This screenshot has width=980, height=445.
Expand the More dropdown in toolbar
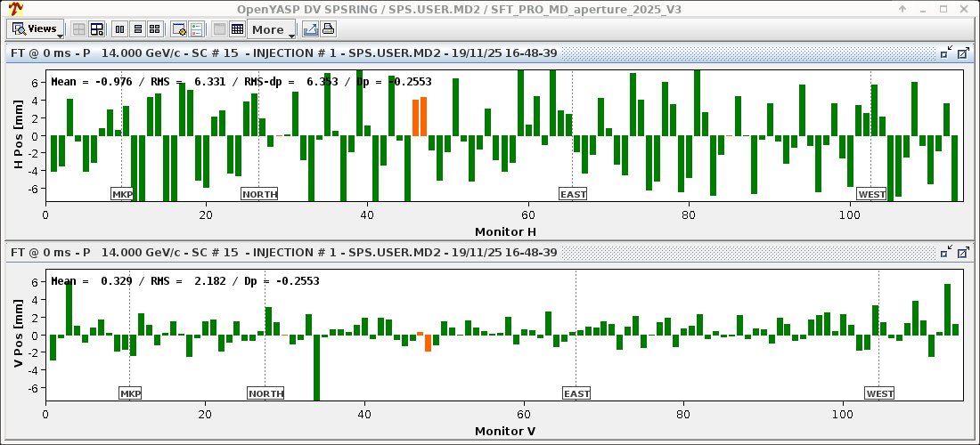(272, 29)
